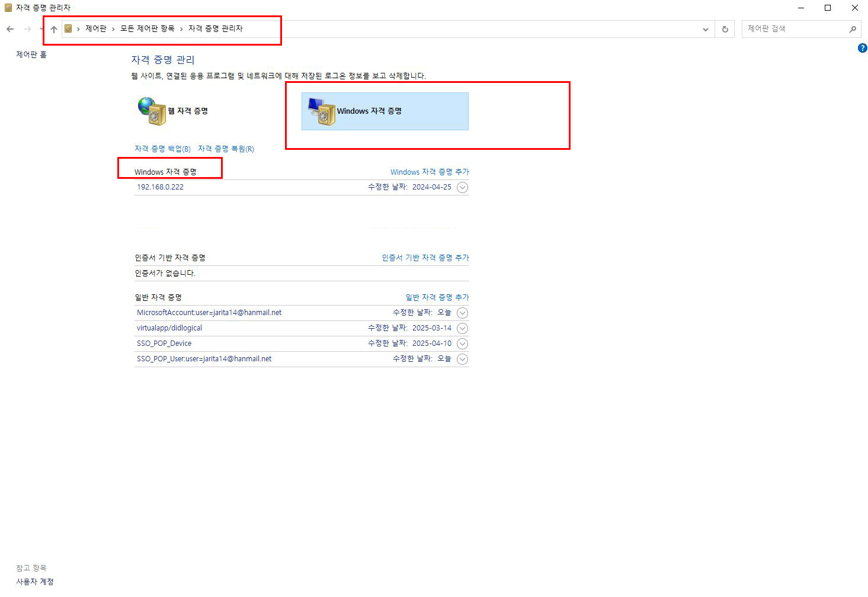Open the 자격 증명 복원(R) link
The image size is (868, 597).
click(x=226, y=149)
